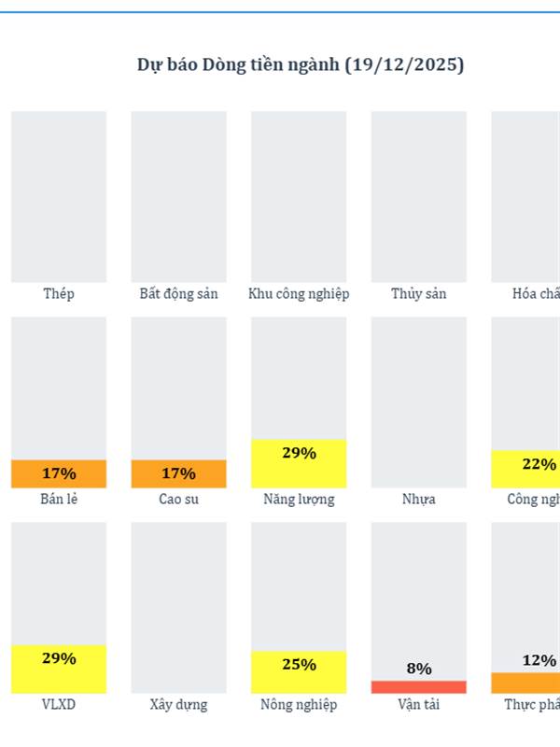Click the orange 17% Bán lẻ bar
Screen dimensions: 560x747
click(x=59, y=473)
